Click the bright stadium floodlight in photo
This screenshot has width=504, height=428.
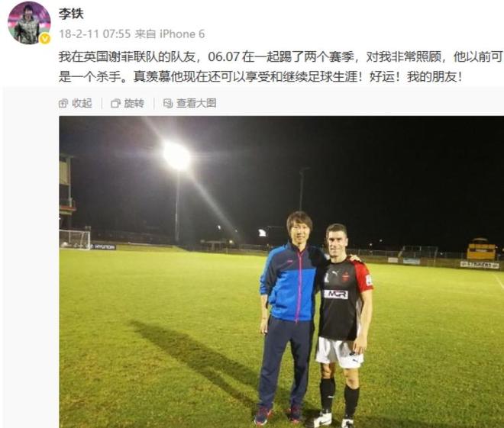click(176, 156)
